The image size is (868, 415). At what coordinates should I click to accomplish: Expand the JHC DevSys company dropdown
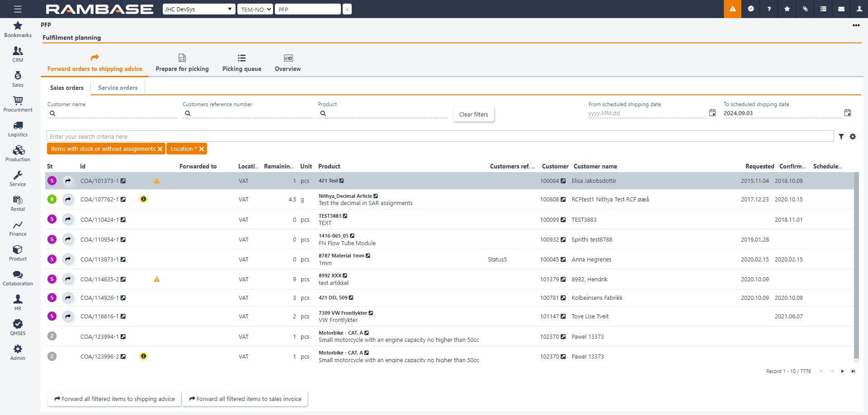tap(199, 9)
